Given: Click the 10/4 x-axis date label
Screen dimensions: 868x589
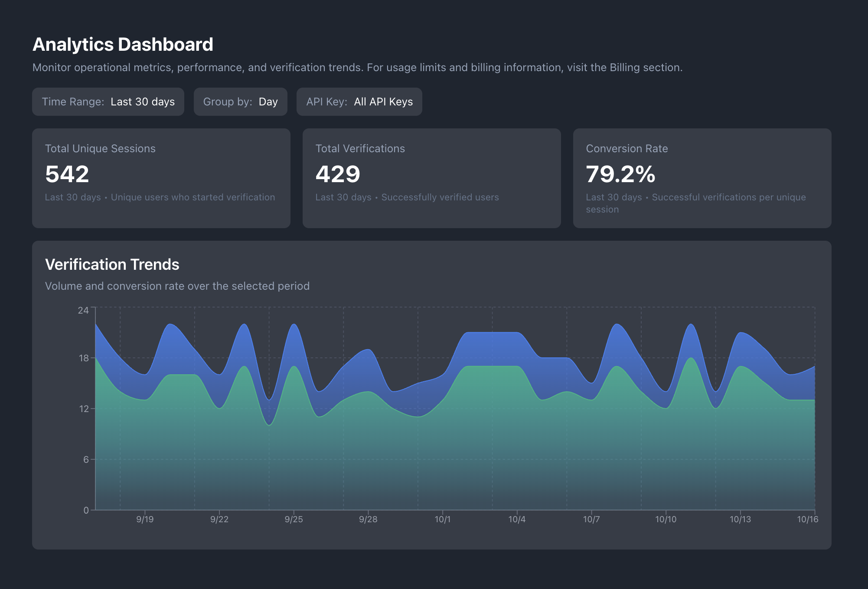Looking at the screenshot, I should click(x=517, y=519).
